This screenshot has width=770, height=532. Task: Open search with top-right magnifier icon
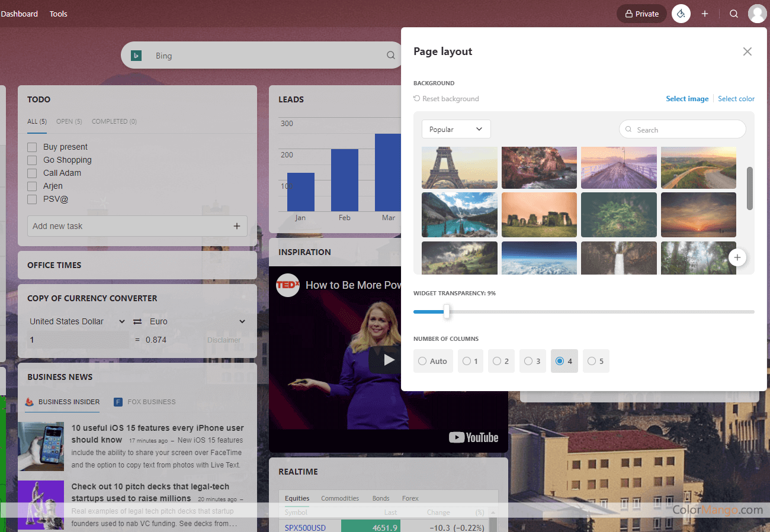click(x=734, y=14)
